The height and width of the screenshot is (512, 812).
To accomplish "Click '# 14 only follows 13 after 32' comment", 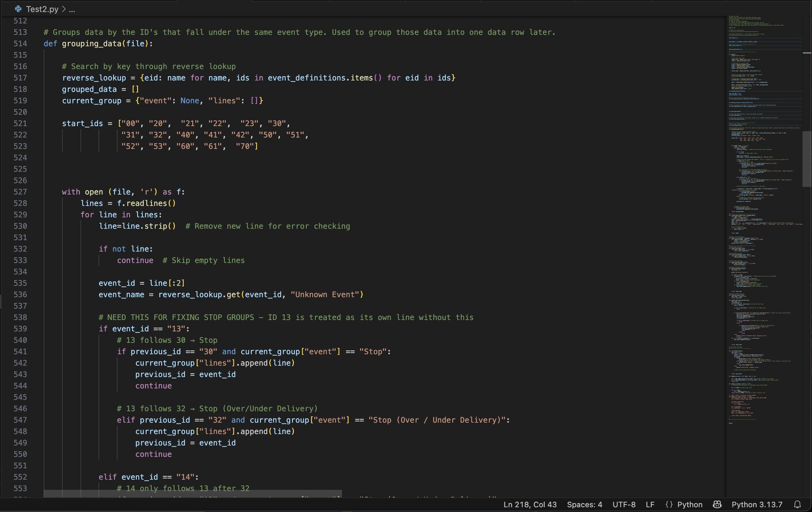I will pos(183,489).
